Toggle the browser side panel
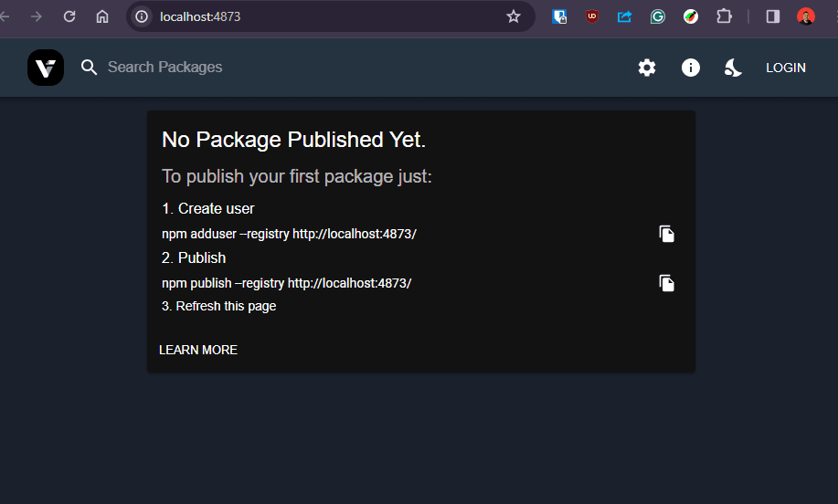 click(x=773, y=16)
